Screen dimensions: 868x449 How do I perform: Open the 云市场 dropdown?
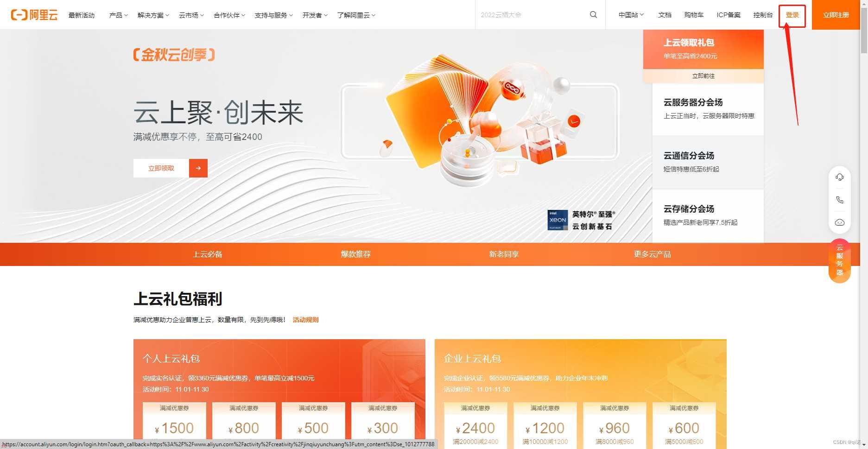click(x=191, y=15)
